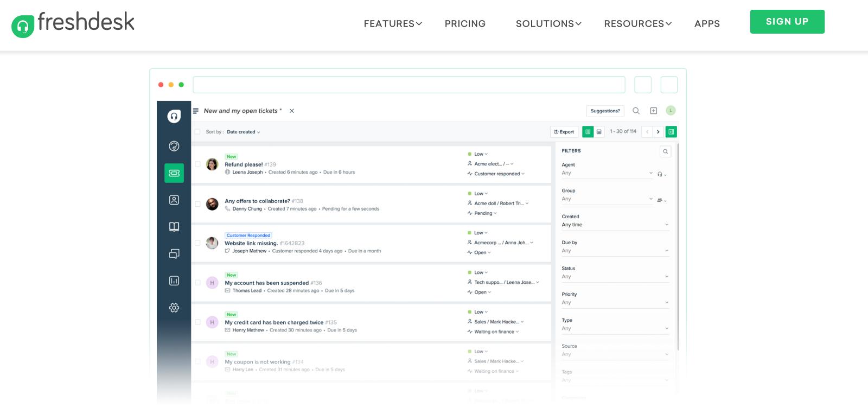Open the Solutions book icon in sidebar
The width and height of the screenshot is (868, 420).
click(174, 227)
